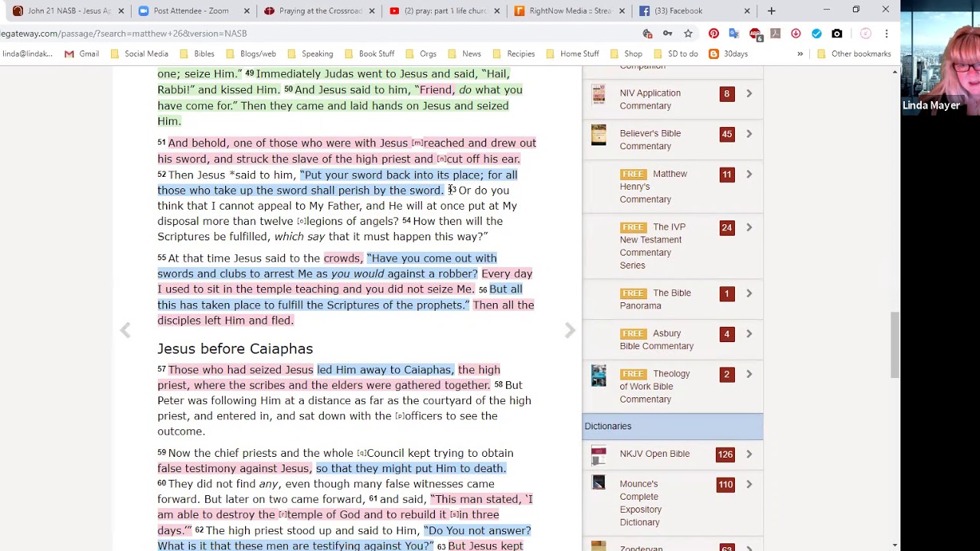Open the Chrome three-dot menu

887,34
